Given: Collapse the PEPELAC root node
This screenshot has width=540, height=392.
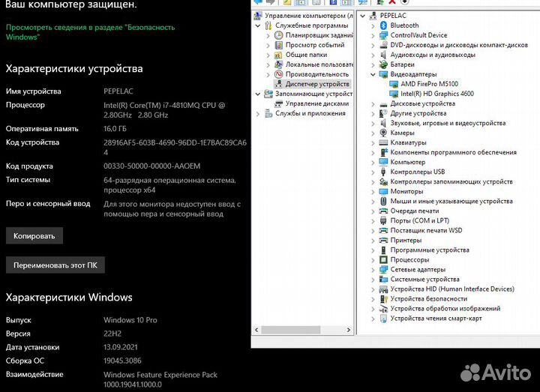Looking at the screenshot, I should (x=363, y=16).
